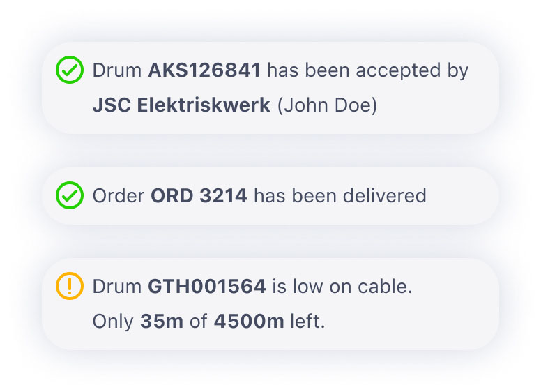Select the JSC Elektriskwerk company name
The height and width of the screenshot is (392, 541).
181,105
